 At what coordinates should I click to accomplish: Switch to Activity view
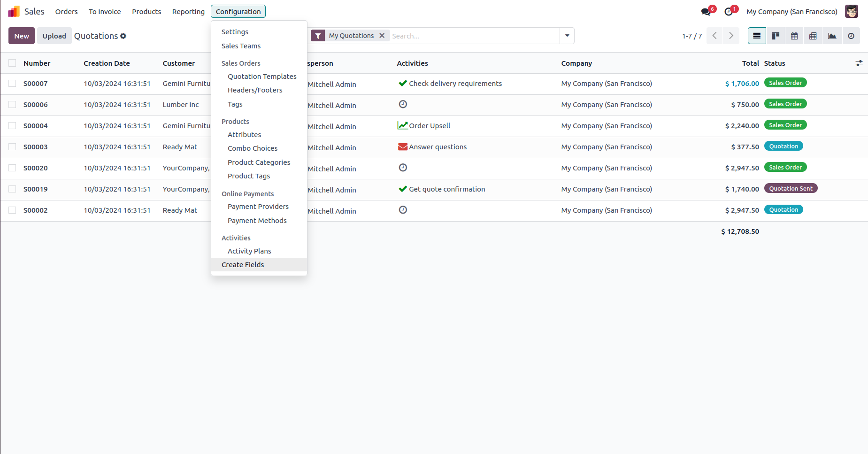click(x=851, y=36)
